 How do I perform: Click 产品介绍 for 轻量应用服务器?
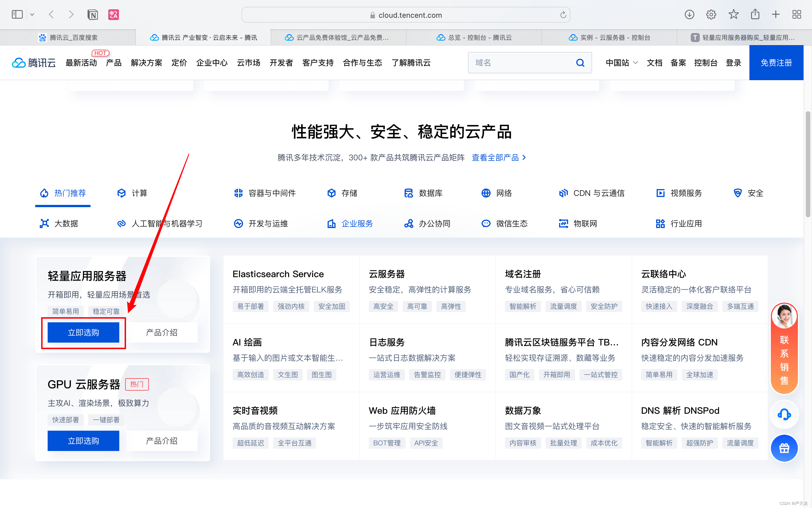pos(162,332)
